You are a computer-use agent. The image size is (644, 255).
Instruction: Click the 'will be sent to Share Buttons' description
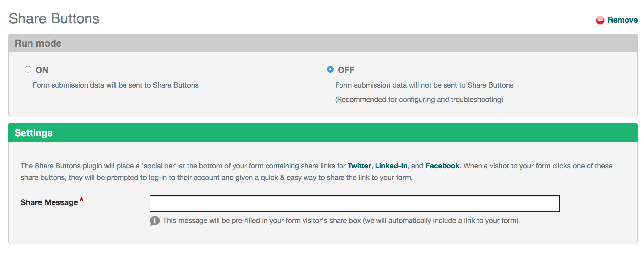(x=116, y=85)
